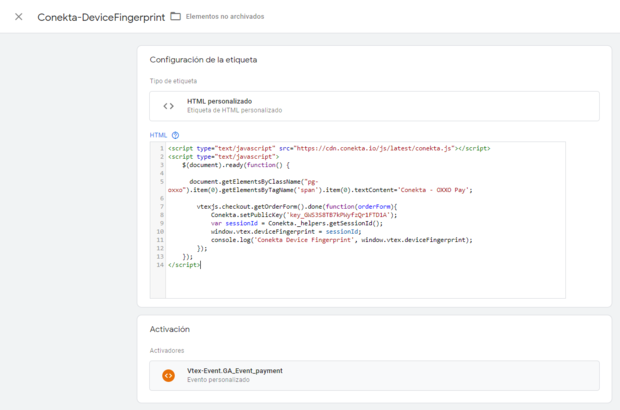Viewport: 620px width, 410px height.
Task: Click line 1 with conekta.js script src
Action: pos(329,148)
